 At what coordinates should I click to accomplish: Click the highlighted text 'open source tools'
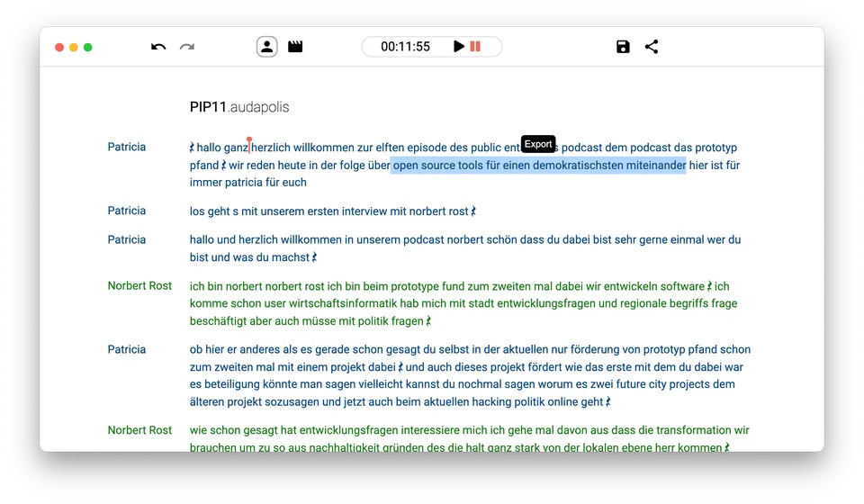click(436, 166)
